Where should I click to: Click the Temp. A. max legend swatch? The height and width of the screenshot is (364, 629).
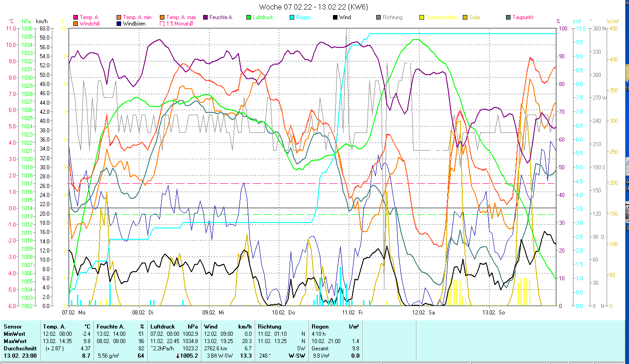pyautogui.click(x=162, y=17)
